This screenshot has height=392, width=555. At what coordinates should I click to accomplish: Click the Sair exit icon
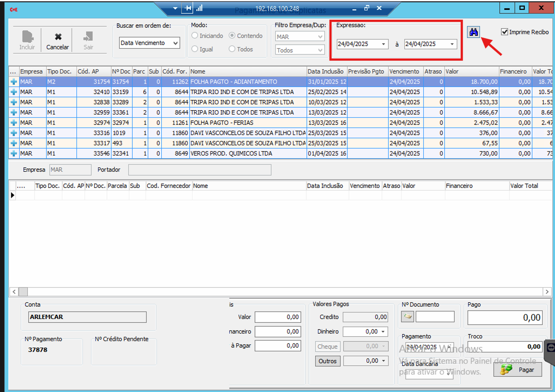tap(88, 37)
